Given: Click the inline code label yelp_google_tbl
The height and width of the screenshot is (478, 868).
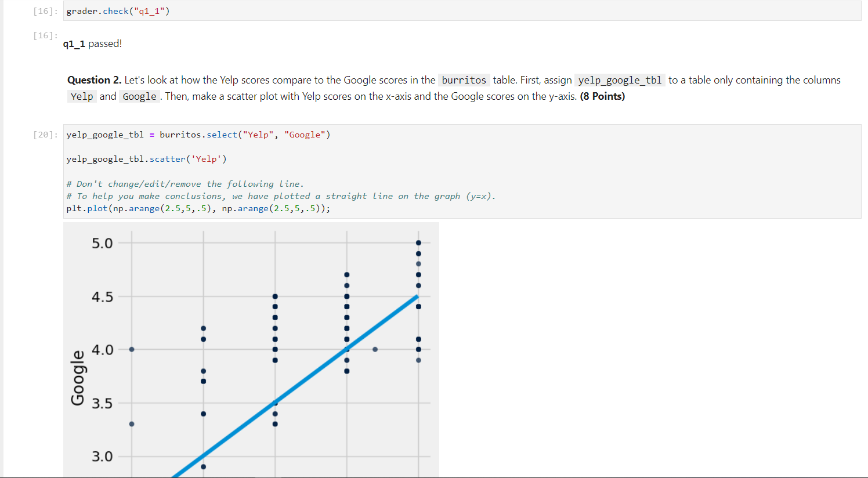Looking at the screenshot, I should [620, 80].
